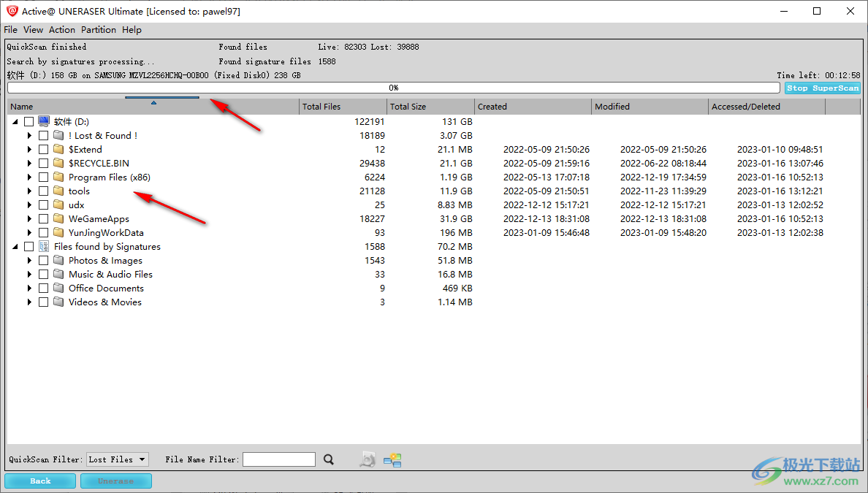Click the YunJingWorkData folder icon

[x=58, y=232]
